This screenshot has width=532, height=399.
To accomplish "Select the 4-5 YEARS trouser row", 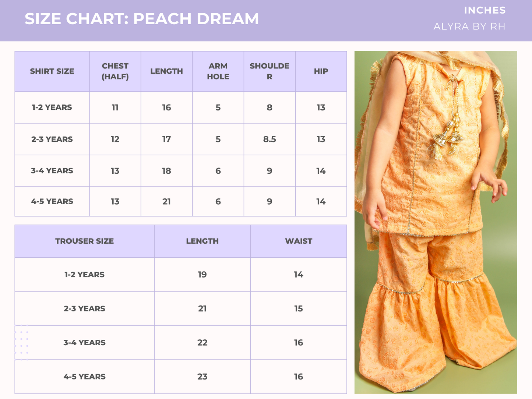I will (x=84, y=376).
